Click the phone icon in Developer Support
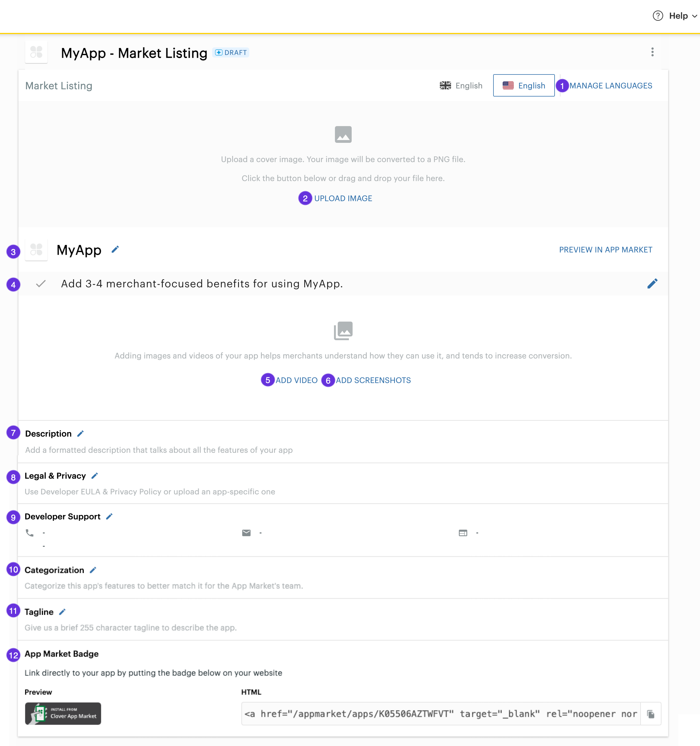 coord(30,533)
